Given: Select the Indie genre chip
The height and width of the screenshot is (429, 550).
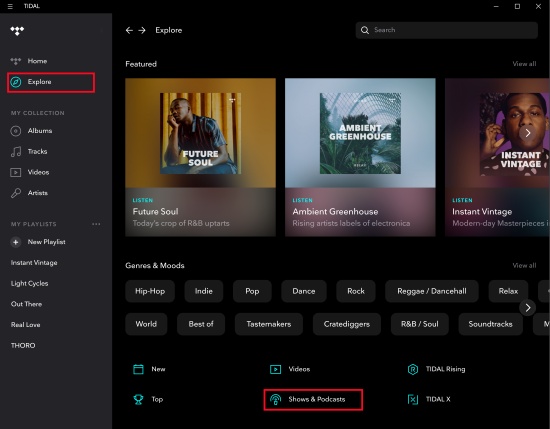Looking at the screenshot, I should pos(203,291).
